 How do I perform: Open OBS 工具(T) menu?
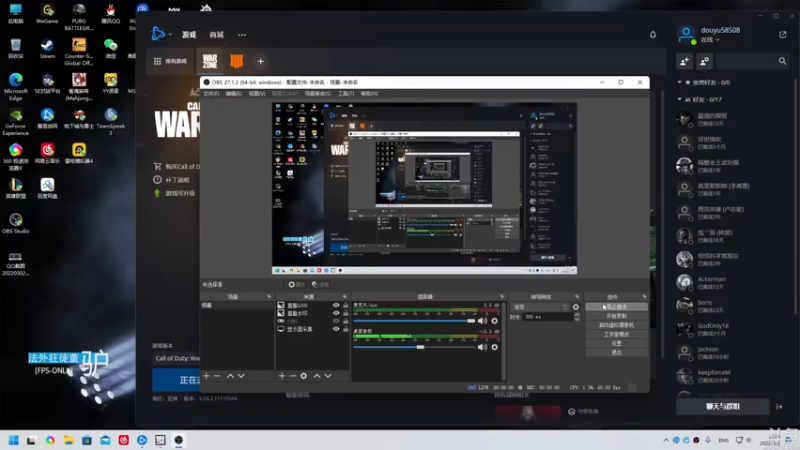pyautogui.click(x=345, y=94)
